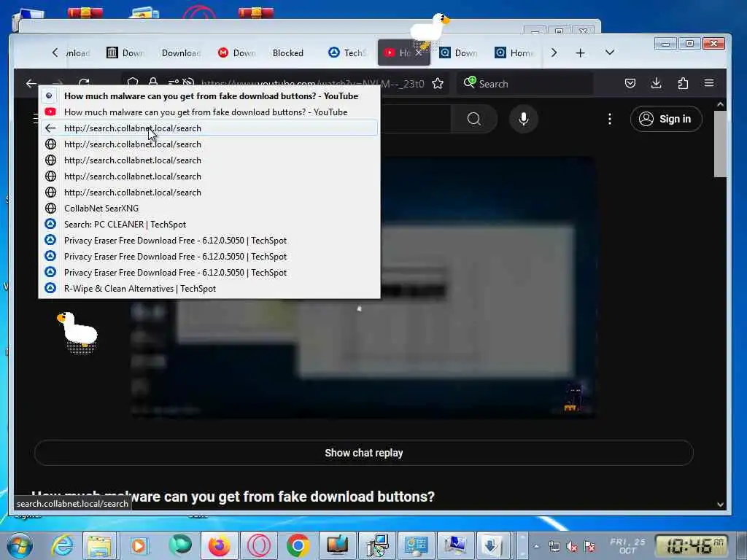Open Windows Explorer folder from taskbar
This screenshot has width=747, height=560.
[x=99, y=545]
